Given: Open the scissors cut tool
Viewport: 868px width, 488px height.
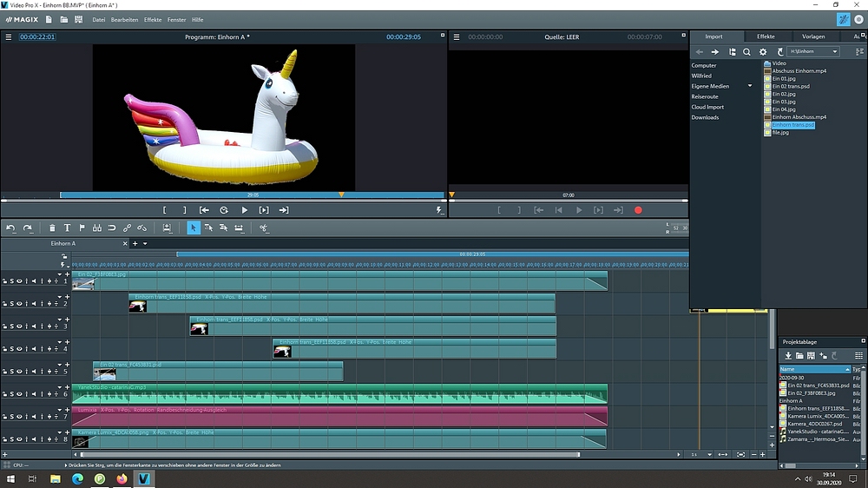Looking at the screenshot, I should point(264,228).
